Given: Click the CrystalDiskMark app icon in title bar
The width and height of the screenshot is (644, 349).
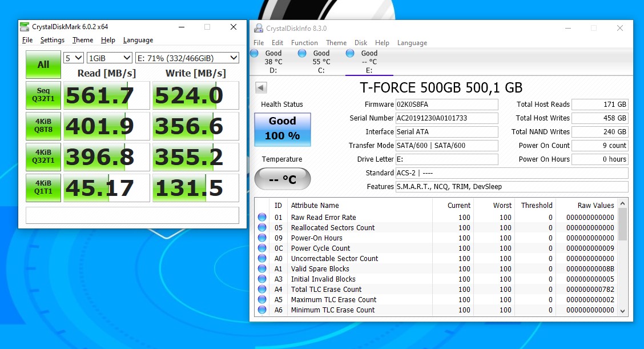Looking at the screenshot, I should click(25, 27).
